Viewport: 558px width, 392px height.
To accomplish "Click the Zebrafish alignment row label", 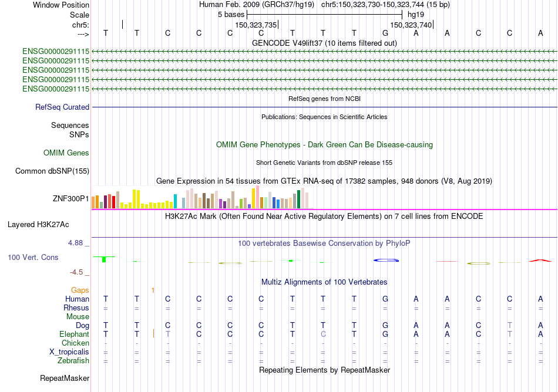I will click(73, 361).
